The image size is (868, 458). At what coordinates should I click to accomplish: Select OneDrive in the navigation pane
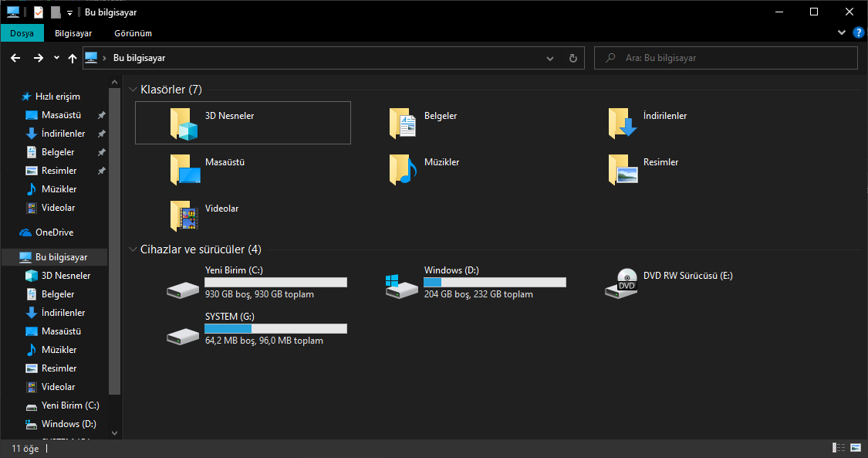click(x=54, y=232)
